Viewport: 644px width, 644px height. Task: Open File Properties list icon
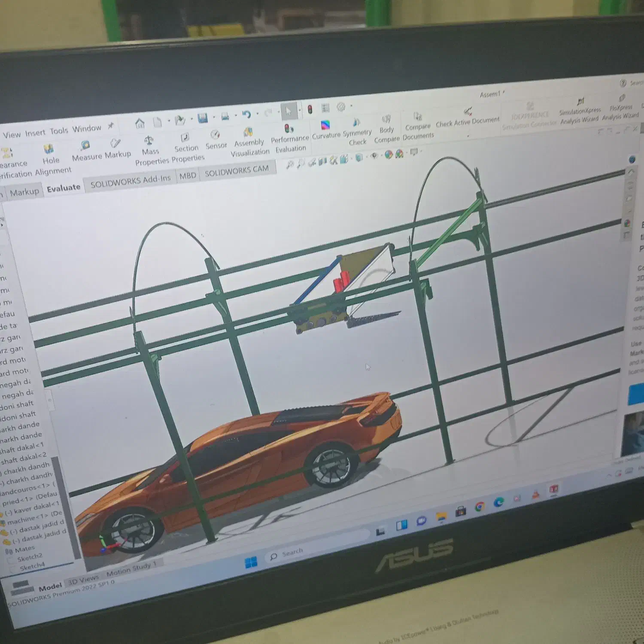325,108
